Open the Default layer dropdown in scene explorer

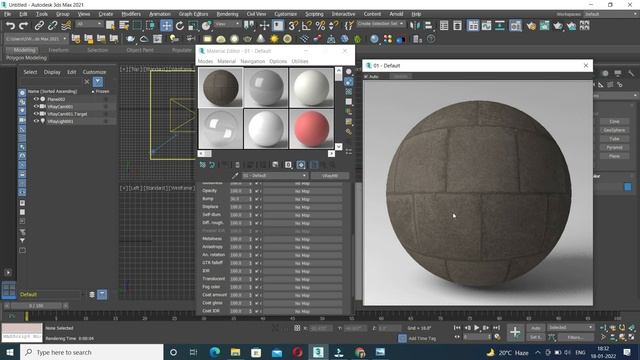click(x=51, y=294)
